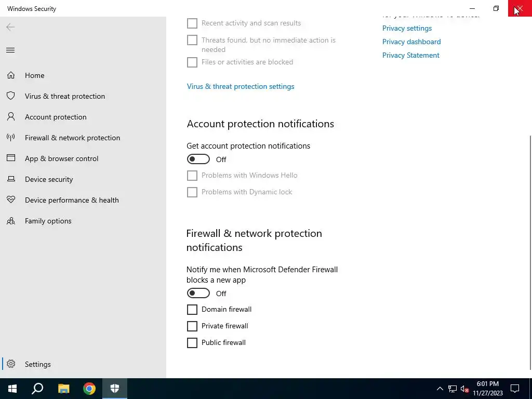The height and width of the screenshot is (399, 532).
Task: Open the Windows Start menu
Action: (12, 389)
